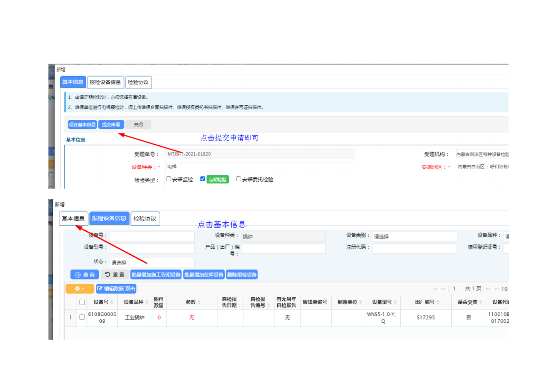
Task: Go to next page in table pager
Action: point(488,289)
